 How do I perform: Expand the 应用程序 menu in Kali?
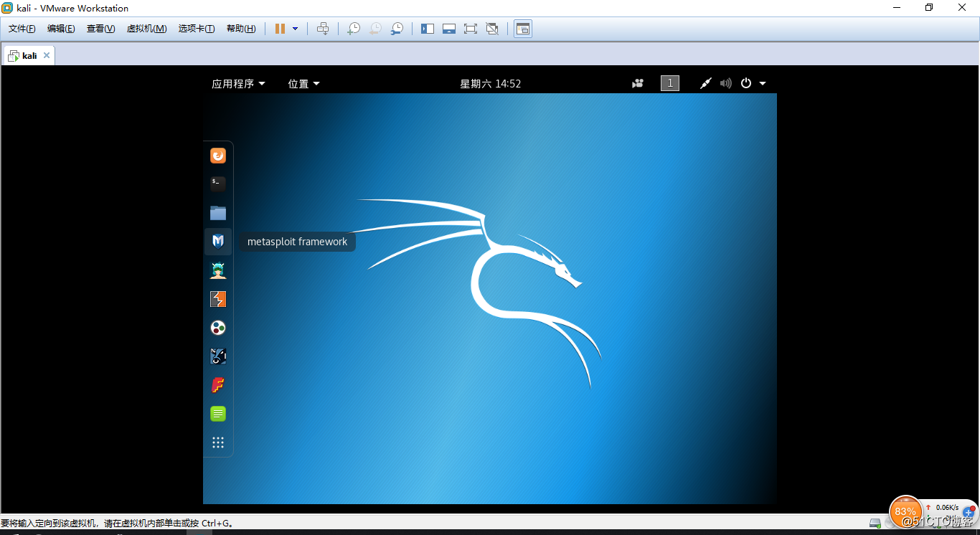(x=238, y=84)
